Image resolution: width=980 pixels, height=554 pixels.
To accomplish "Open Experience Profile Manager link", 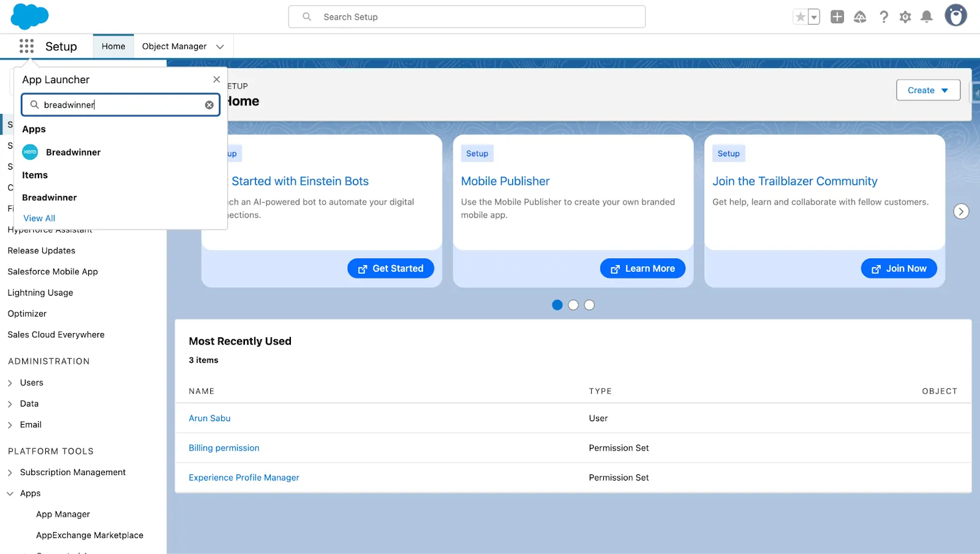I will tap(244, 477).
